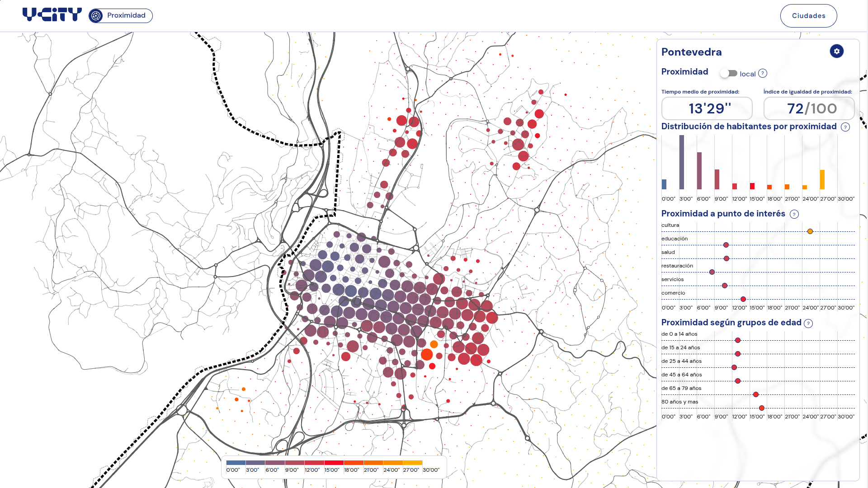This screenshot has height=488, width=868.
Task: Click the red 15'00" legend swatch
Action: point(334,463)
